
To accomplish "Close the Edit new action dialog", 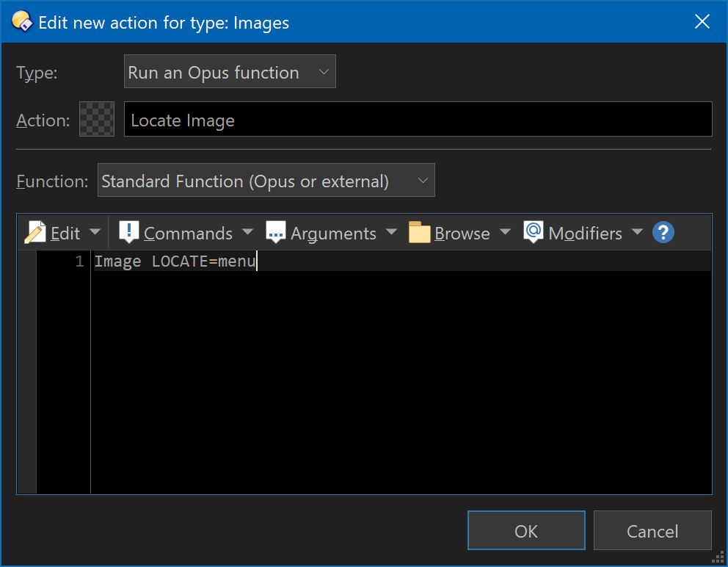I will coord(702,21).
